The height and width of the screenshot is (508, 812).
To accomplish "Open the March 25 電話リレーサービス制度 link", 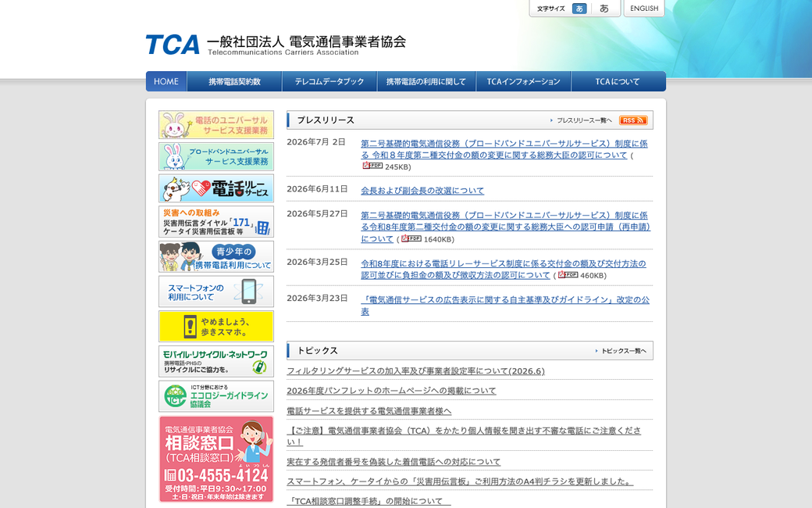I will 504,269.
